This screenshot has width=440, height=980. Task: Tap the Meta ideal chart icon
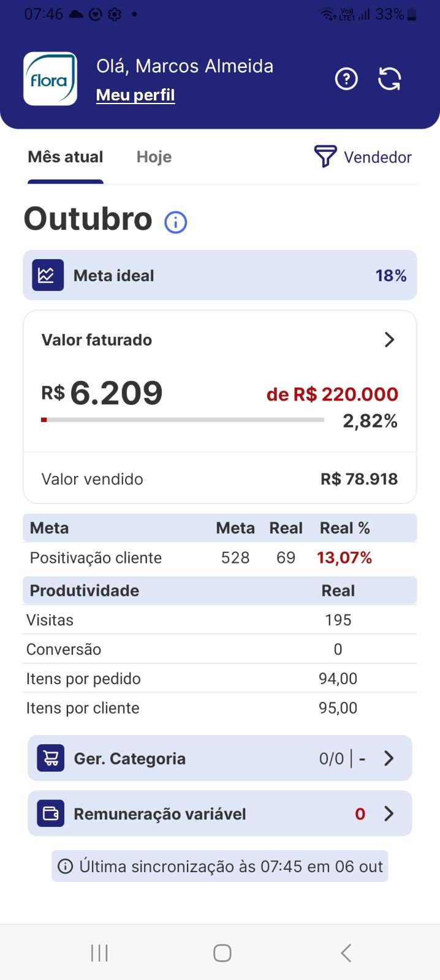48,275
